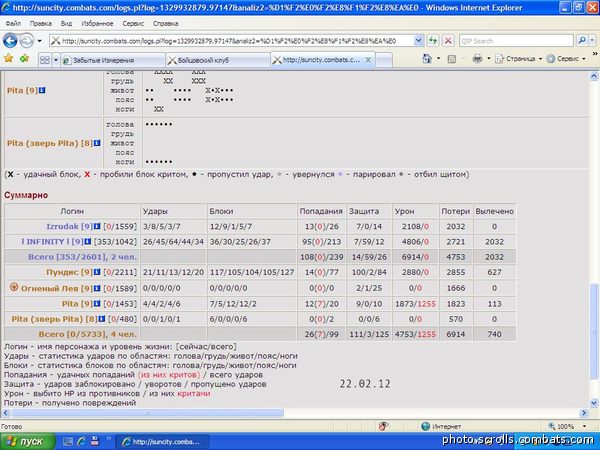This screenshot has width=600, height=450.
Task: Click into the search box field
Action: coord(516,41)
